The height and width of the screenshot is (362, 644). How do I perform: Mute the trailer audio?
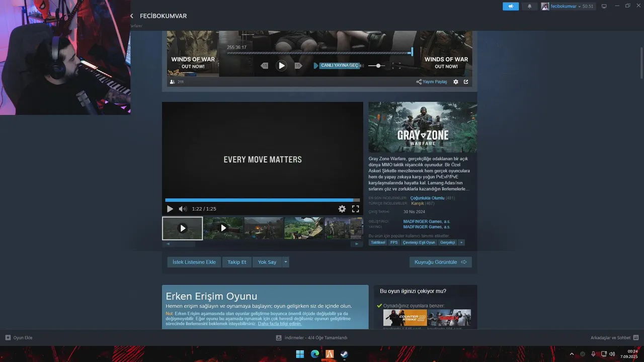[183, 209]
